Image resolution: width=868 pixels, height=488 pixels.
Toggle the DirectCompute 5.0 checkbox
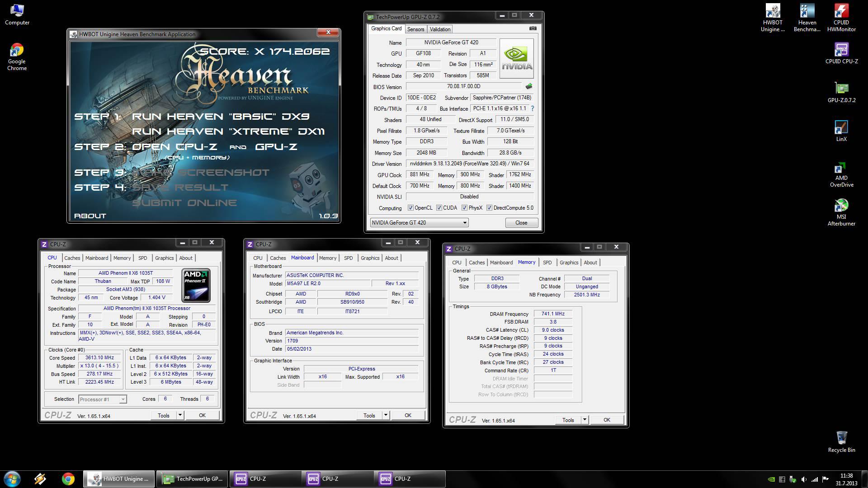click(x=489, y=208)
